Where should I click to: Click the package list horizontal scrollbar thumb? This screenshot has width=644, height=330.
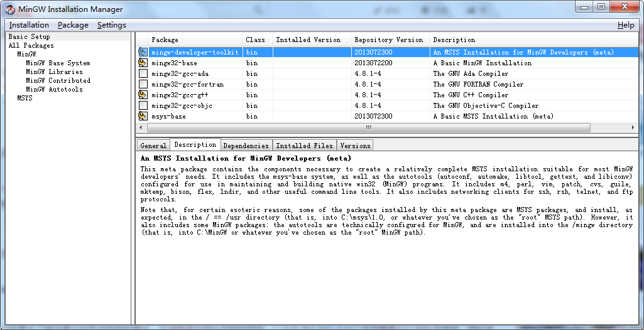click(x=368, y=127)
